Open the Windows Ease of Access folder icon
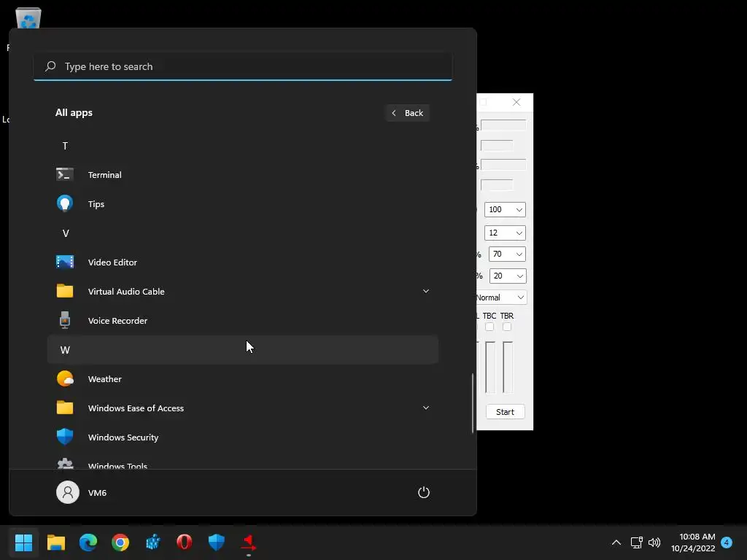The image size is (747, 560). coord(65,408)
